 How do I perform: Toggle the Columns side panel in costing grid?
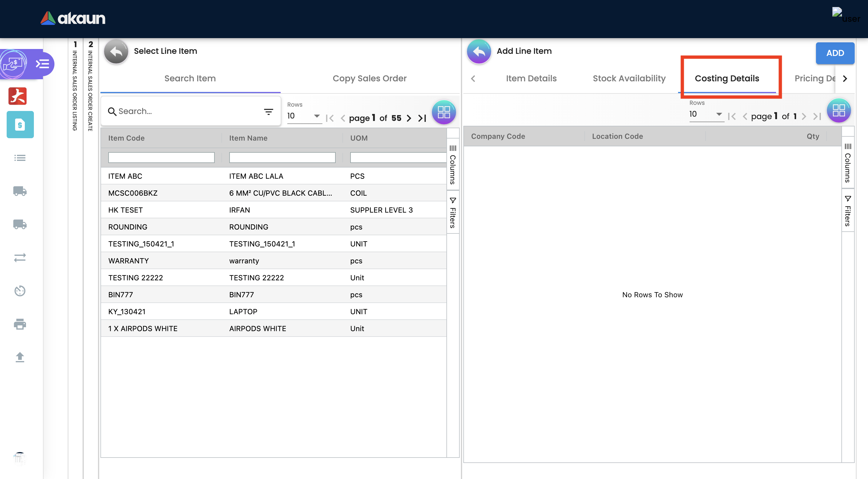coord(847,163)
